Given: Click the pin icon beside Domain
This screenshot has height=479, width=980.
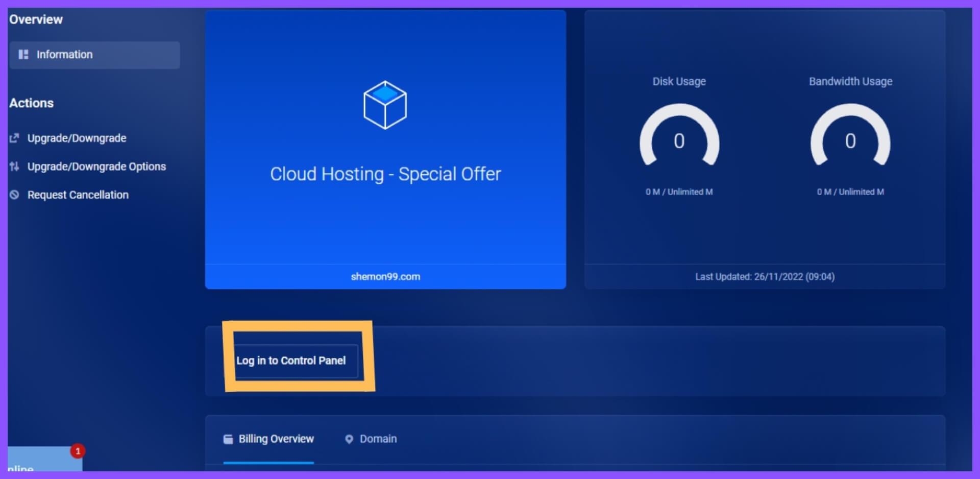Looking at the screenshot, I should (349, 439).
